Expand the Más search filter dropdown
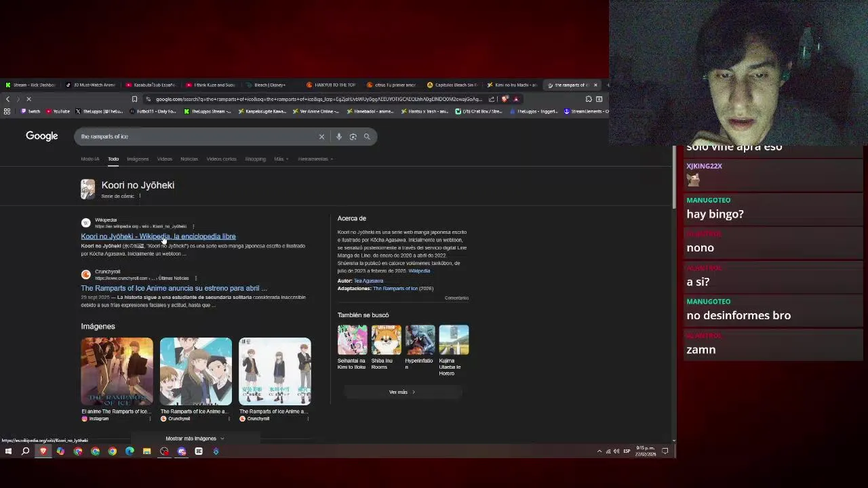The width and height of the screenshot is (868, 488). (x=281, y=159)
